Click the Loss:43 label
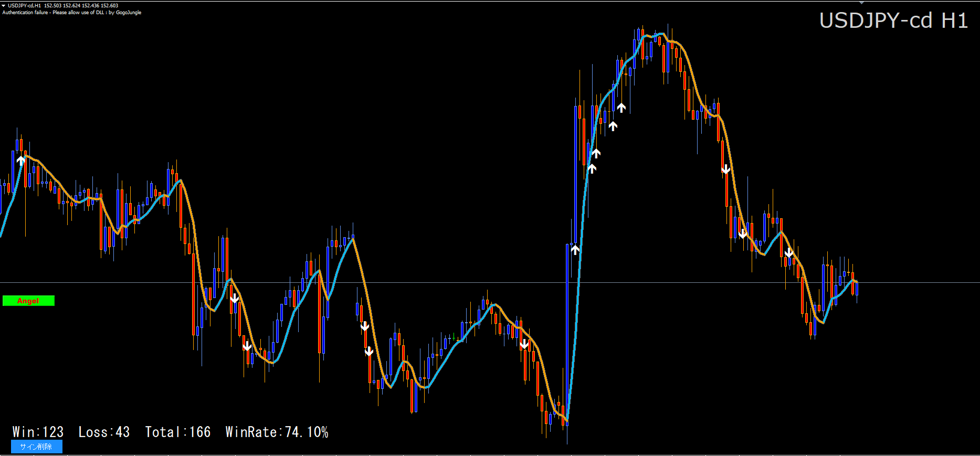The width and height of the screenshot is (980, 456). click(104, 432)
